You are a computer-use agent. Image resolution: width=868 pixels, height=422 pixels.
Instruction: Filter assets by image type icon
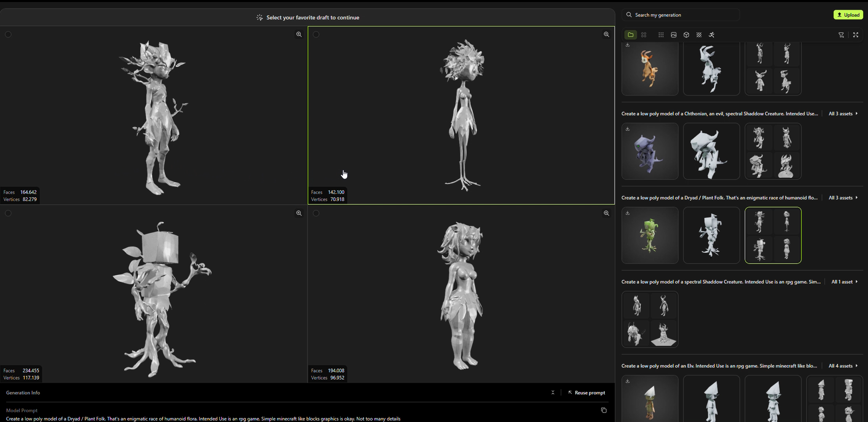pyautogui.click(x=673, y=35)
